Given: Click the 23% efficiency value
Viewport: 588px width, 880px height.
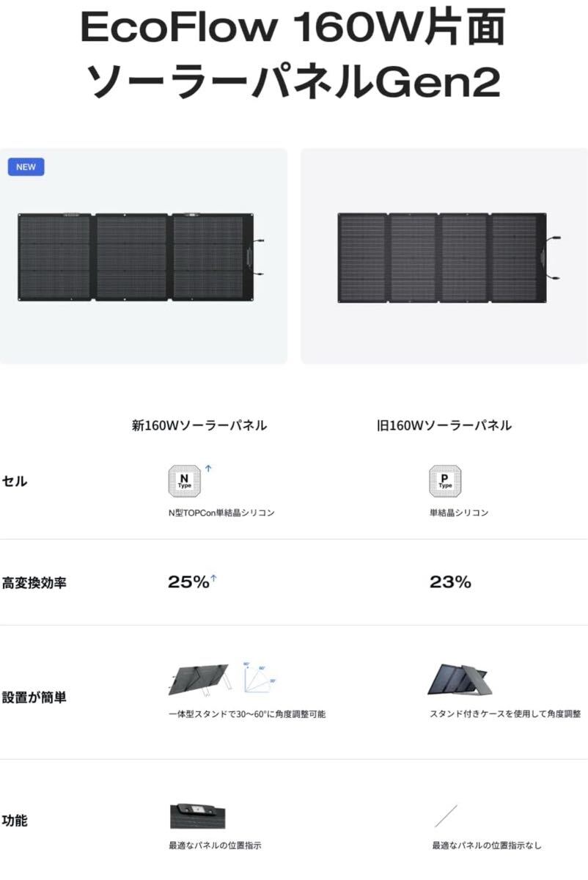Looking at the screenshot, I should click(x=450, y=583).
